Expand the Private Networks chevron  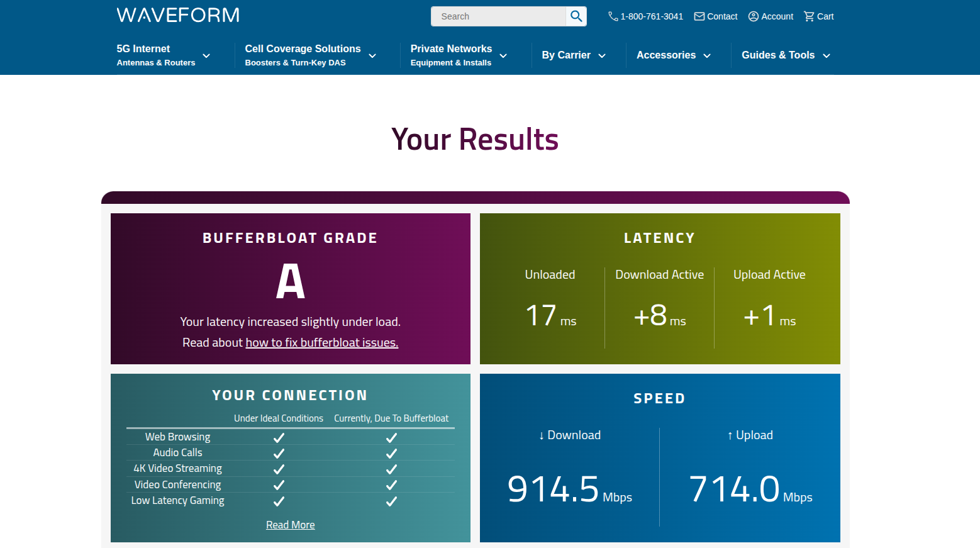(503, 56)
